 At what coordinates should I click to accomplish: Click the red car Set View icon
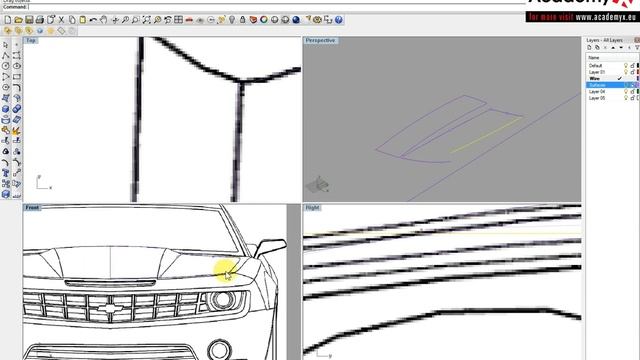click(189, 20)
